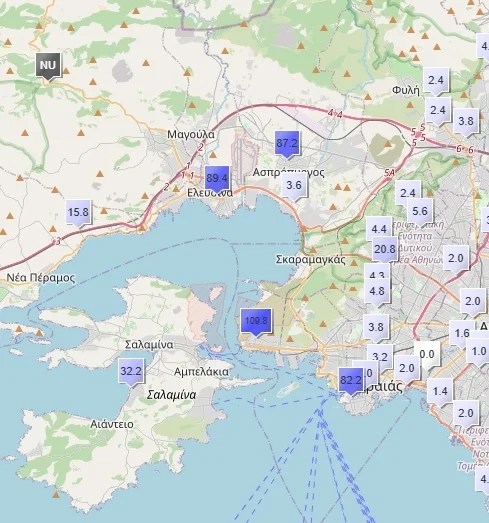Image resolution: width=489 pixels, height=523 pixels.
Task: Click the white 0.0 marker
Action: tap(427, 356)
